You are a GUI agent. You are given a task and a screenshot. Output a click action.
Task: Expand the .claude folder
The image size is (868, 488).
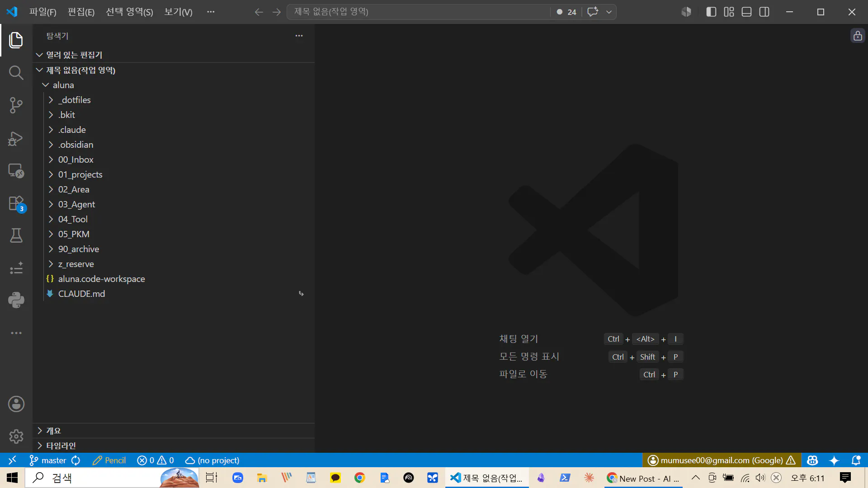[x=174, y=130]
